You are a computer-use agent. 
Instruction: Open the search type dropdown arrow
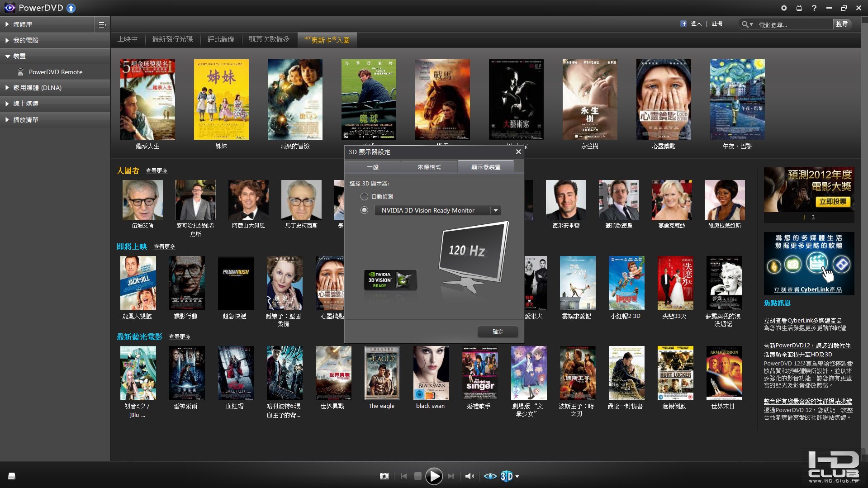tap(751, 24)
